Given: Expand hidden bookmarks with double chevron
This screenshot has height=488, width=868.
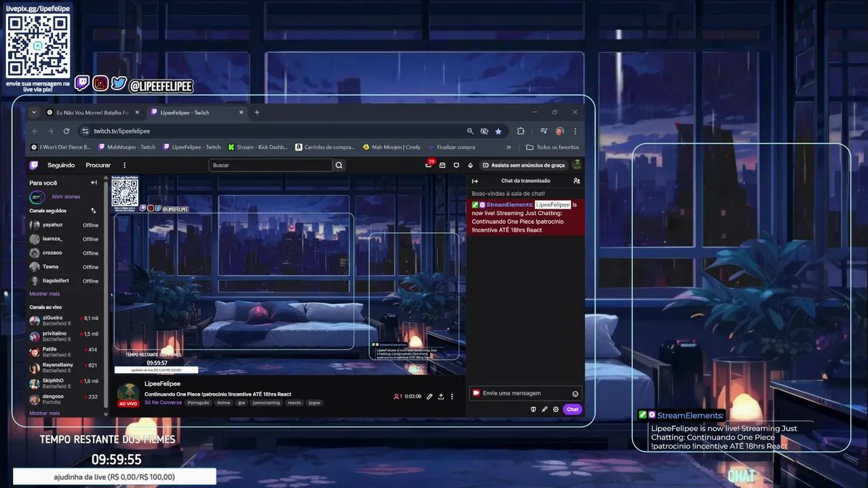Looking at the screenshot, I should click(509, 147).
